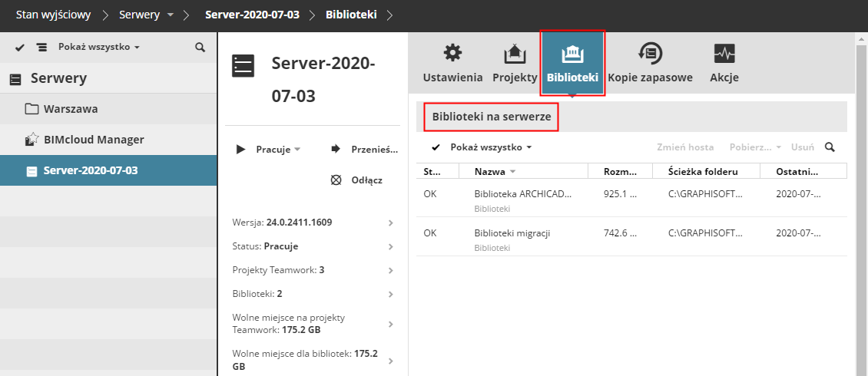
Task: Click the Ostatni... column header
Action: coord(803,171)
